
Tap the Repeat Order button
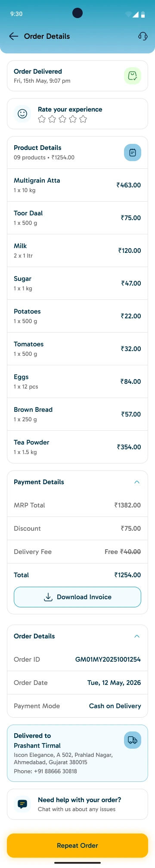[77, 845]
